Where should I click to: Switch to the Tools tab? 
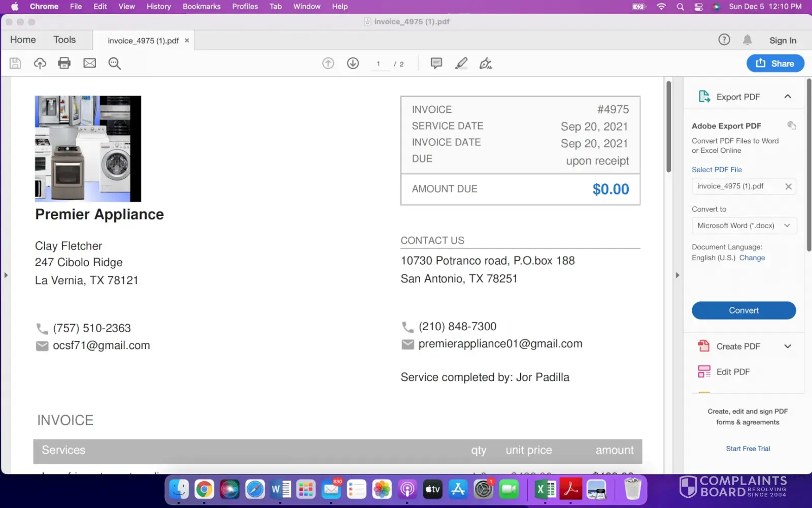point(64,40)
